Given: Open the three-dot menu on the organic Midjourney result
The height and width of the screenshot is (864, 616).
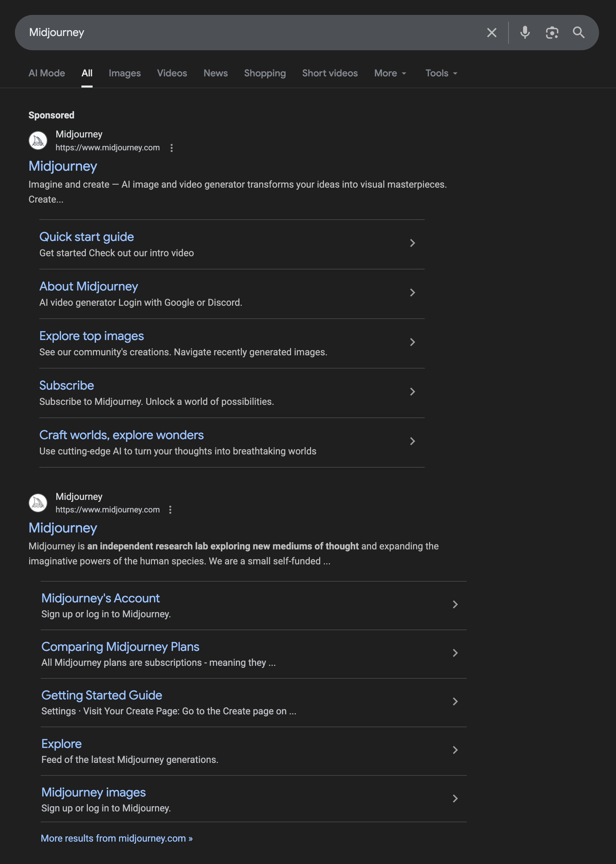Looking at the screenshot, I should (x=170, y=510).
